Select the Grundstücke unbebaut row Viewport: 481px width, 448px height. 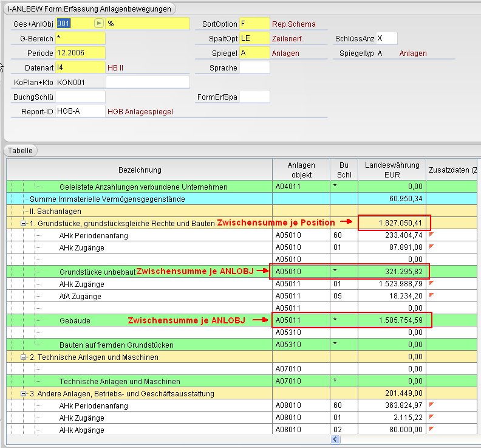point(242,272)
